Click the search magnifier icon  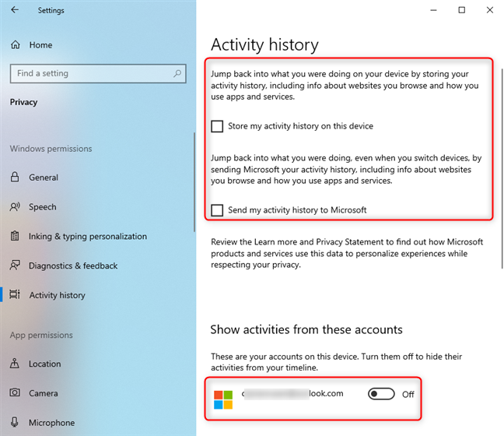tap(177, 74)
